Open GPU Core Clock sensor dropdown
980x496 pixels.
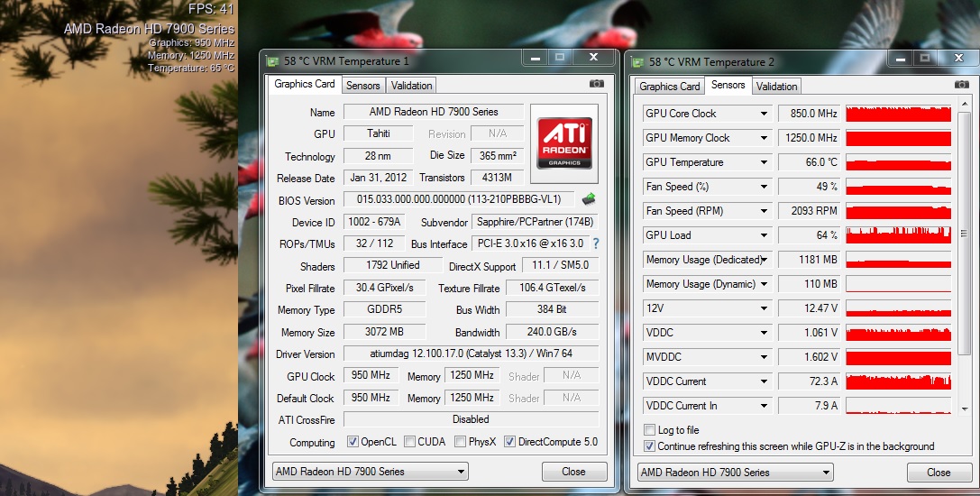[764, 114]
